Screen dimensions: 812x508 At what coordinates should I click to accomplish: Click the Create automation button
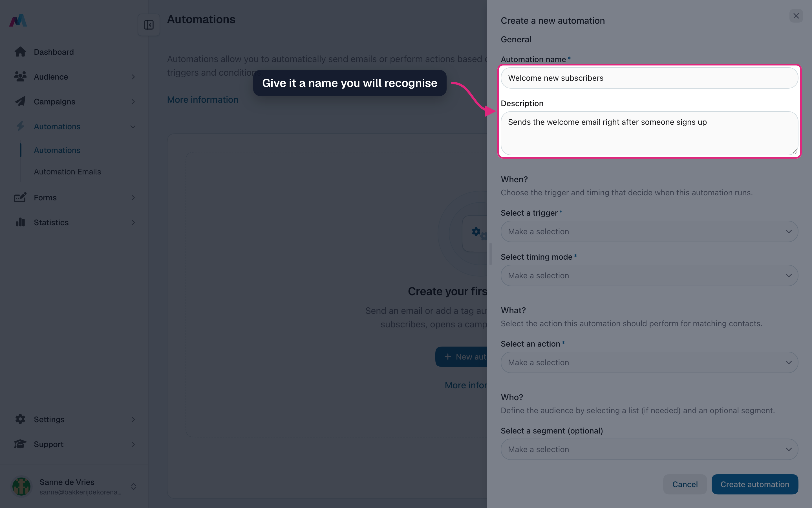pos(754,484)
